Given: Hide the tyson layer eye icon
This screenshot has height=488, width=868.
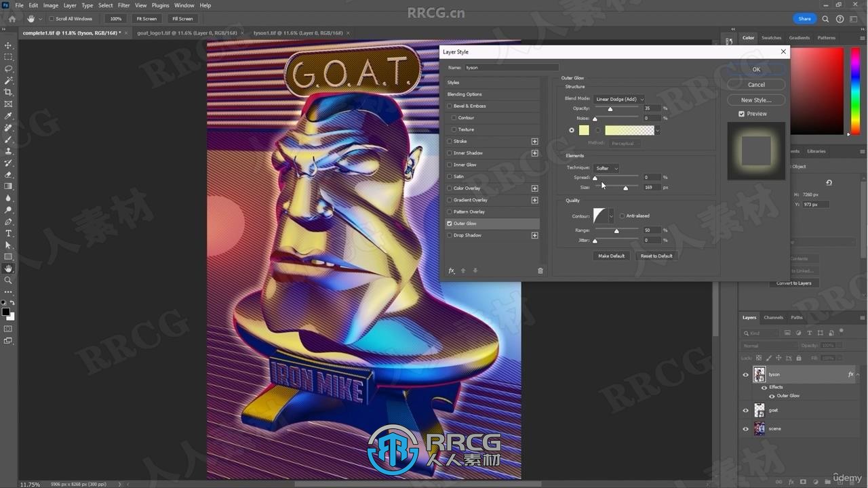Looking at the screenshot, I should point(745,374).
